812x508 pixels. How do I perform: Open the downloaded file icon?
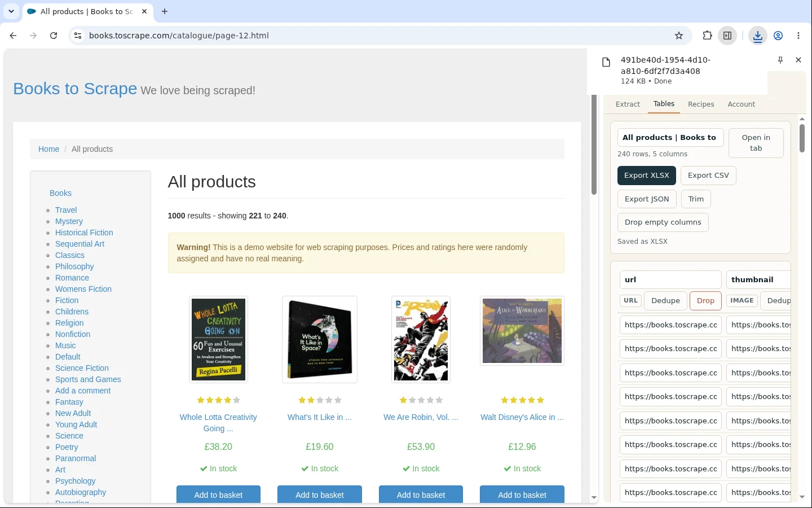pyautogui.click(x=606, y=63)
